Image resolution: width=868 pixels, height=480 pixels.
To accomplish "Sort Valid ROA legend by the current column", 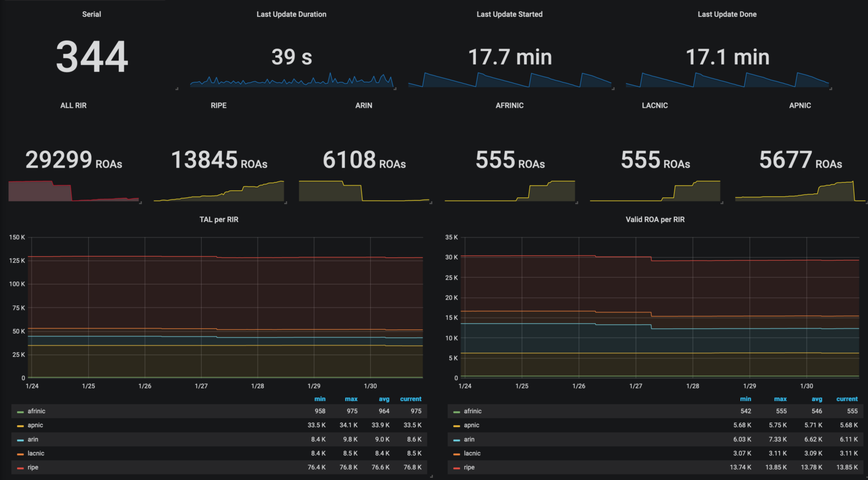I will pos(847,399).
